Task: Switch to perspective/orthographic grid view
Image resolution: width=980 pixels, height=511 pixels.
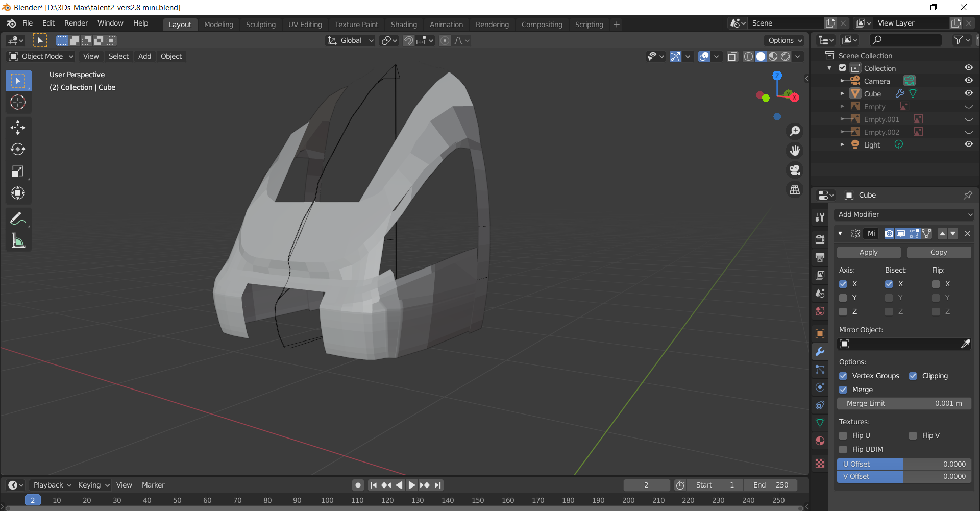Action: pos(795,190)
